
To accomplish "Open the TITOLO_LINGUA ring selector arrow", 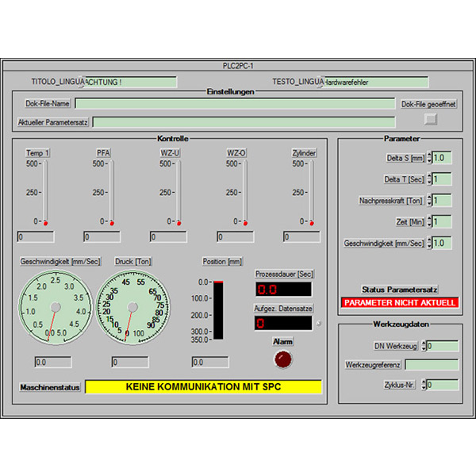I will click(82, 82).
